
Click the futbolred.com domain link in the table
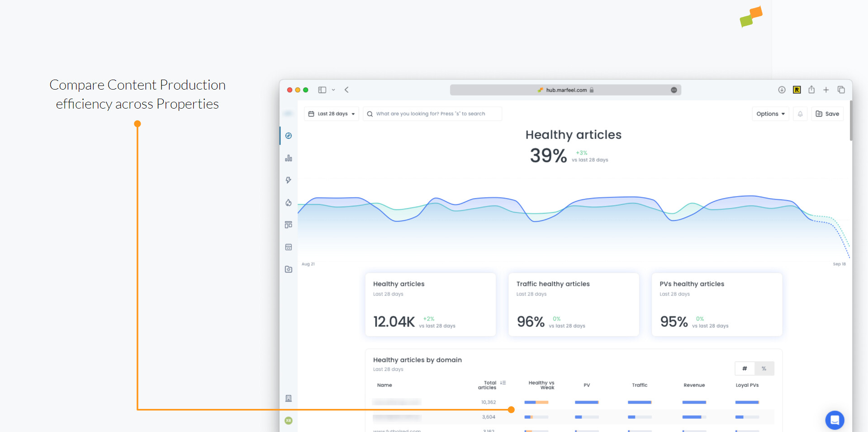(x=397, y=430)
